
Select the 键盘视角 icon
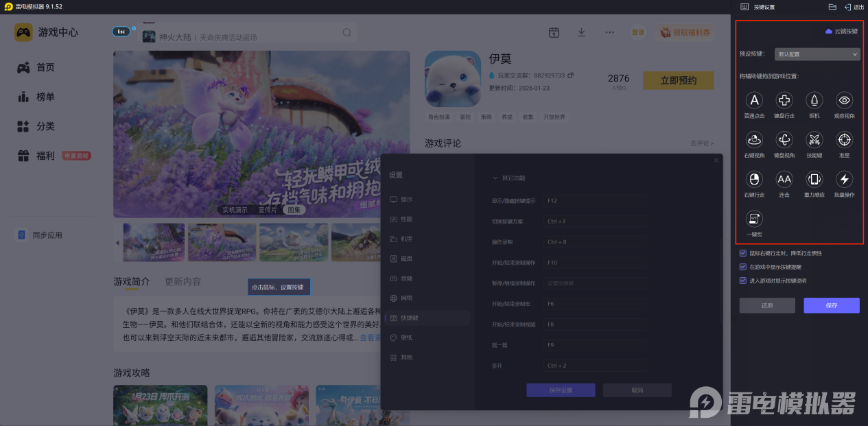(784, 140)
